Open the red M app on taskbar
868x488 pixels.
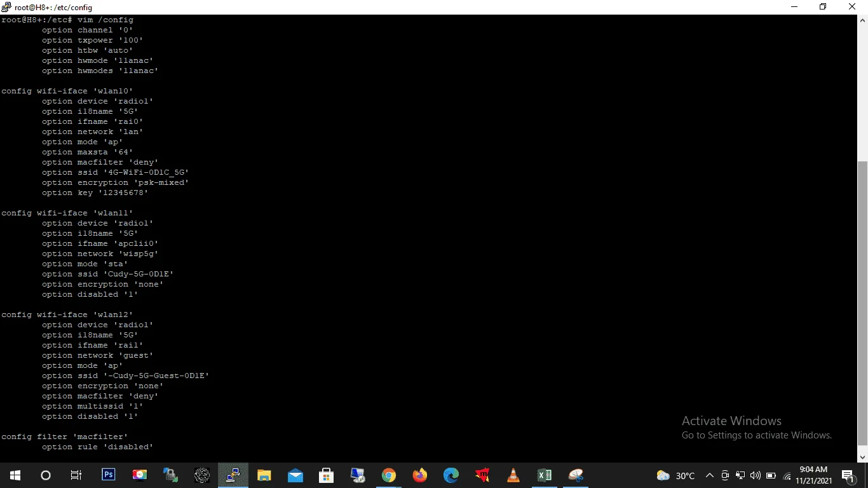click(x=482, y=475)
